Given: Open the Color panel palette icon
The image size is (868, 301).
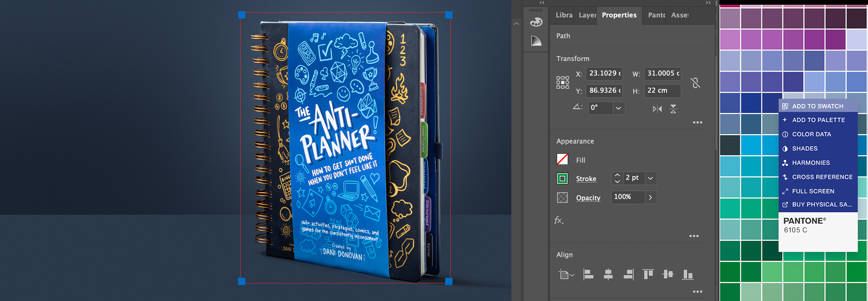Looking at the screenshot, I should click(x=536, y=22).
